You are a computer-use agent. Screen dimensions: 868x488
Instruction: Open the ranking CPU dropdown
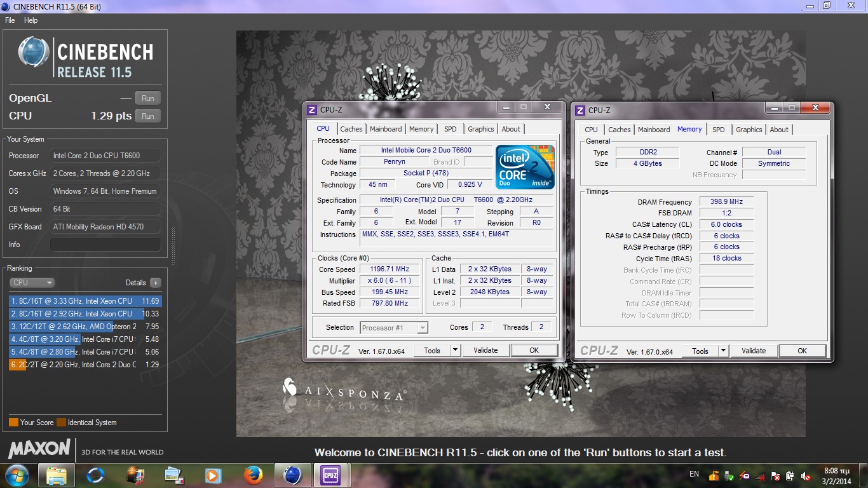pyautogui.click(x=32, y=283)
